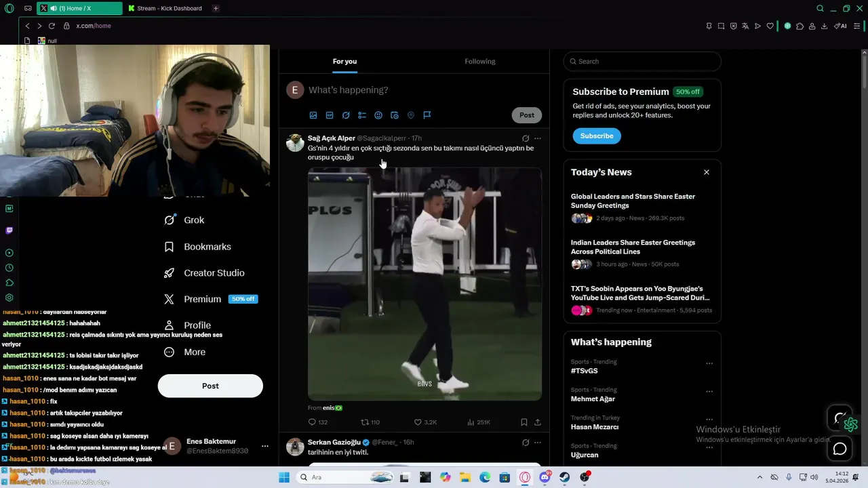
Task: Reply to the post with 132 replies
Action: [318, 422]
